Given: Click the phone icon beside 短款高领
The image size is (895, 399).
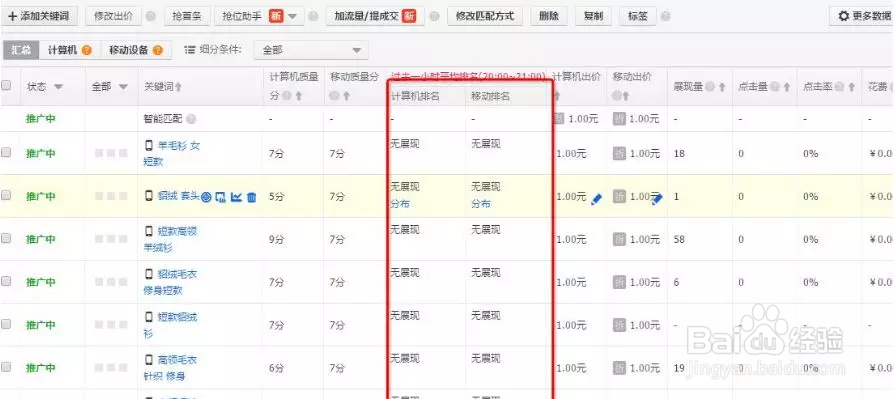Looking at the screenshot, I should (149, 231).
